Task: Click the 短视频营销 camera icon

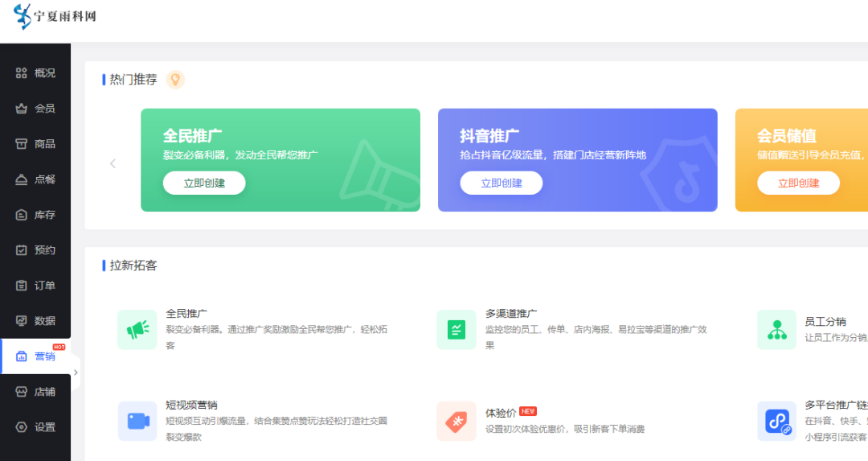Action: coord(137,421)
